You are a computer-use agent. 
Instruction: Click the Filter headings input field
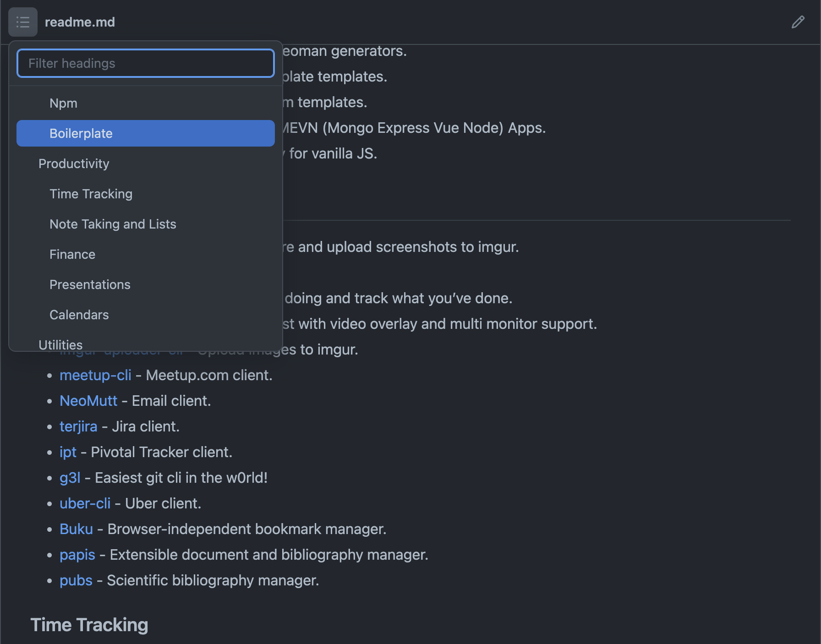(x=145, y=63)
